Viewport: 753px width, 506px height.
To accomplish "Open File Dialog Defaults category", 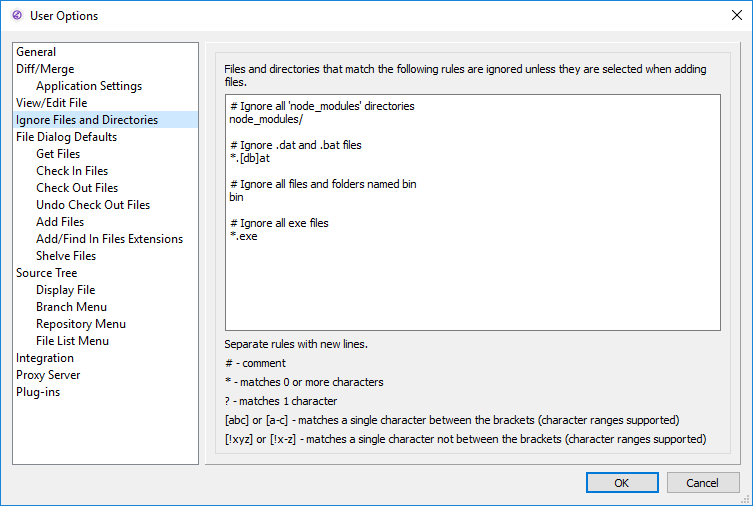I will (x=66, y=137).
